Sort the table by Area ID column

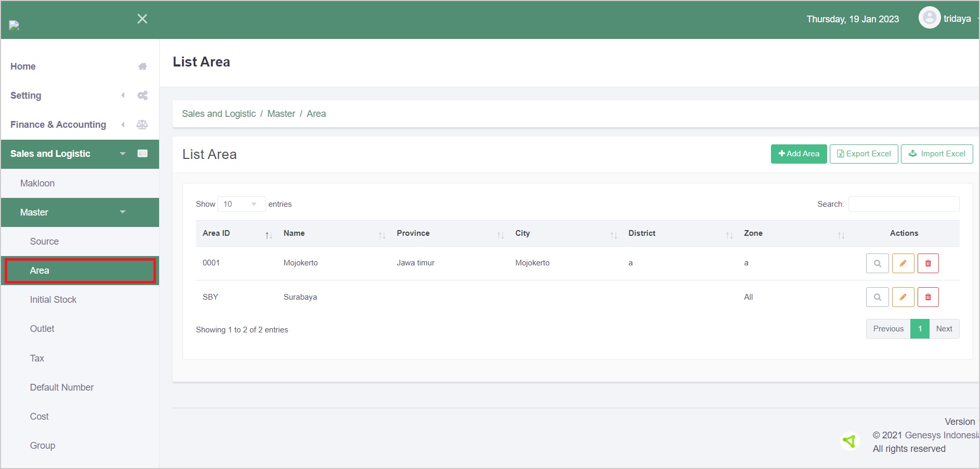pyautogui.click(x=234, y=234)
